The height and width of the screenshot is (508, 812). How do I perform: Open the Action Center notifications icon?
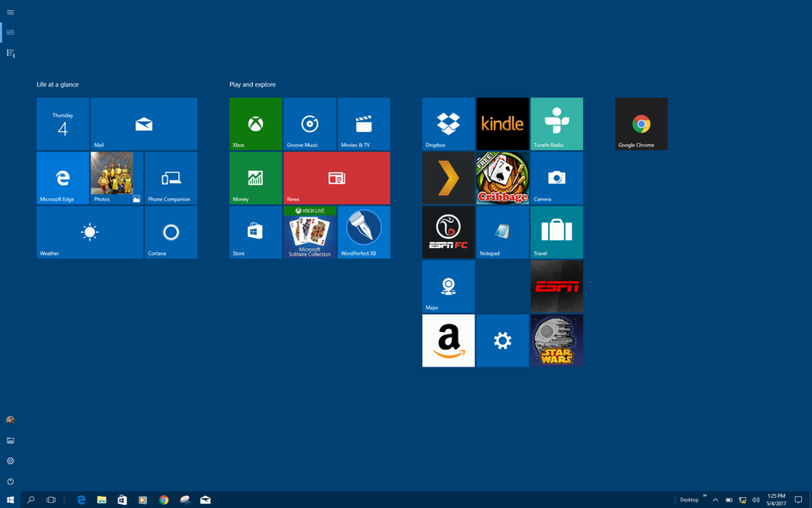(798, 500)
